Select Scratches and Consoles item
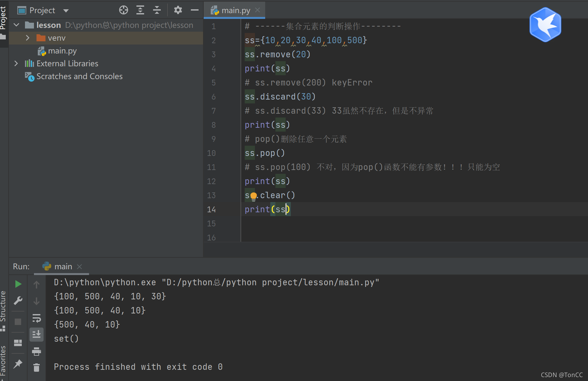 point(79,76)
